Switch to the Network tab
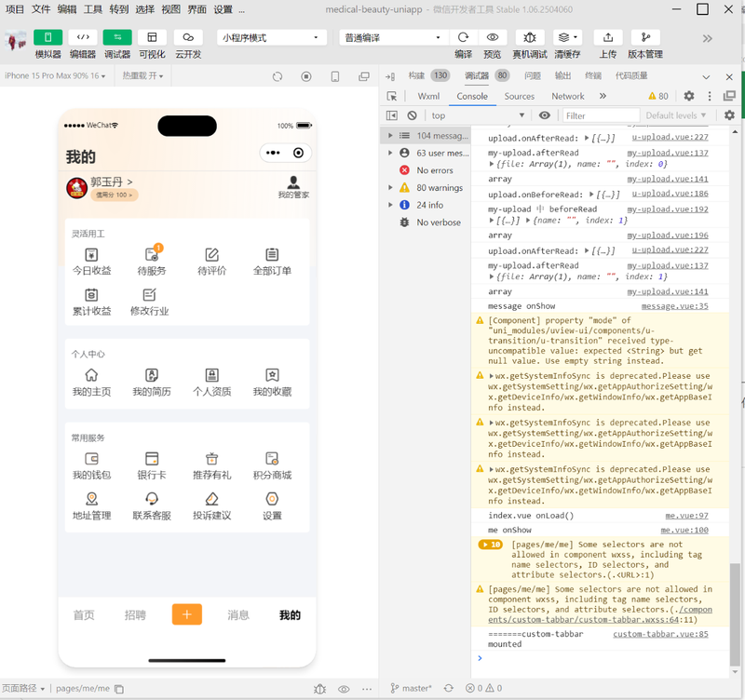The image size is (745, 700). pyautogui.click(x=567, y=96)
